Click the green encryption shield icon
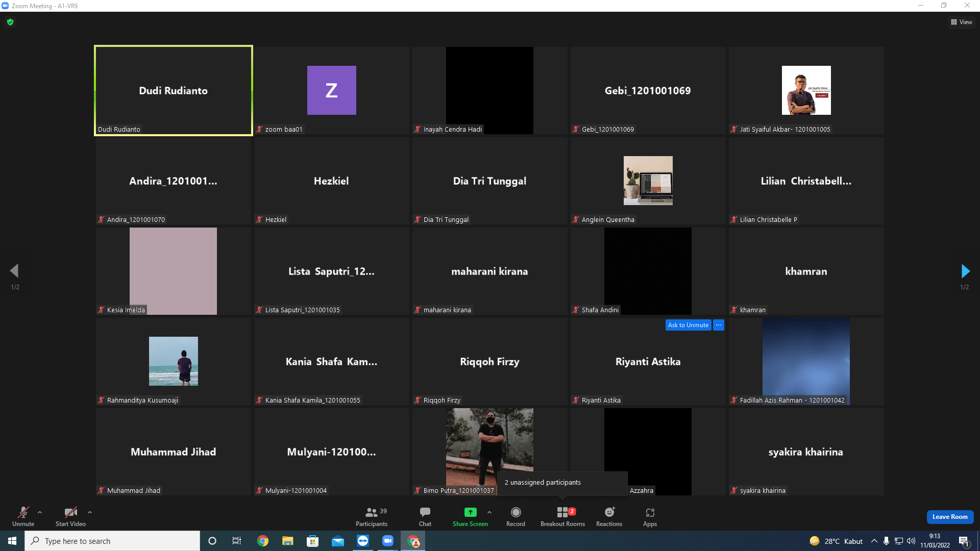The height and width of the screenshot is (551, 980). pos(10,22)
